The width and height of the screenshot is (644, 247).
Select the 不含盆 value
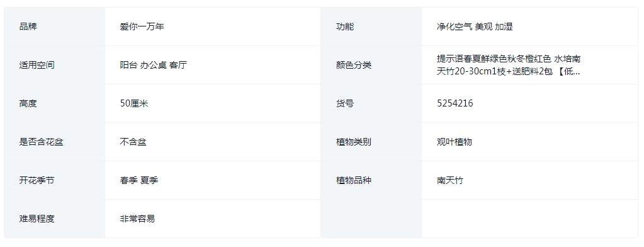pyautogui.click(x=133, y=142)
